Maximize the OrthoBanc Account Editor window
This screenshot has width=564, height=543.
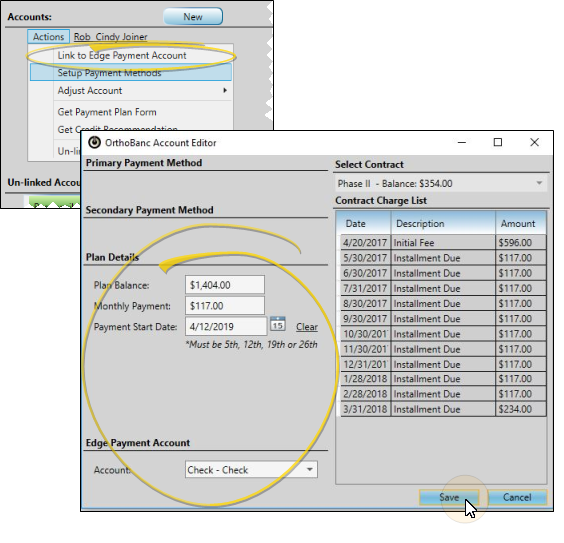point(498,142)
